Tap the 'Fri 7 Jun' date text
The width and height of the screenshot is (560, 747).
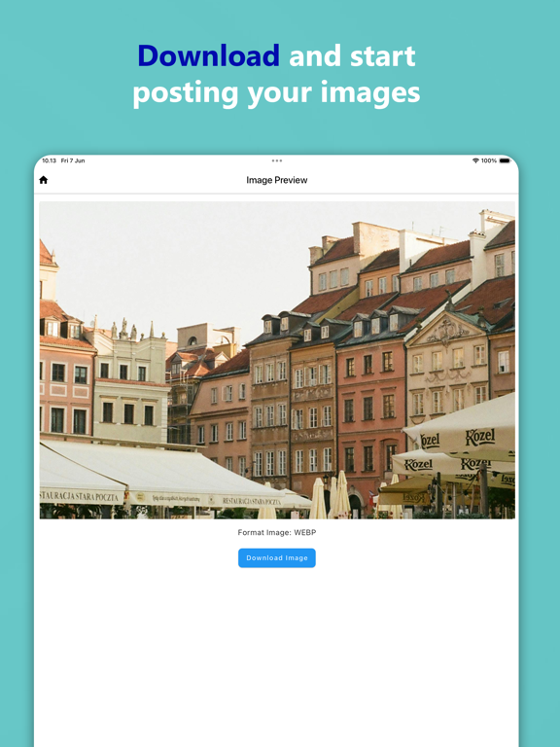click(73, 160)
